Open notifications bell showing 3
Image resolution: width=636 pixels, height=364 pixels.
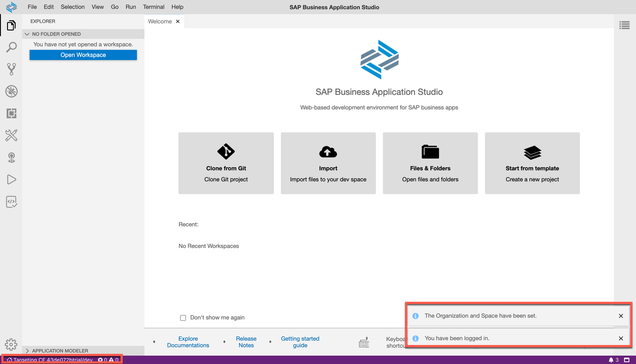[613, 360]
